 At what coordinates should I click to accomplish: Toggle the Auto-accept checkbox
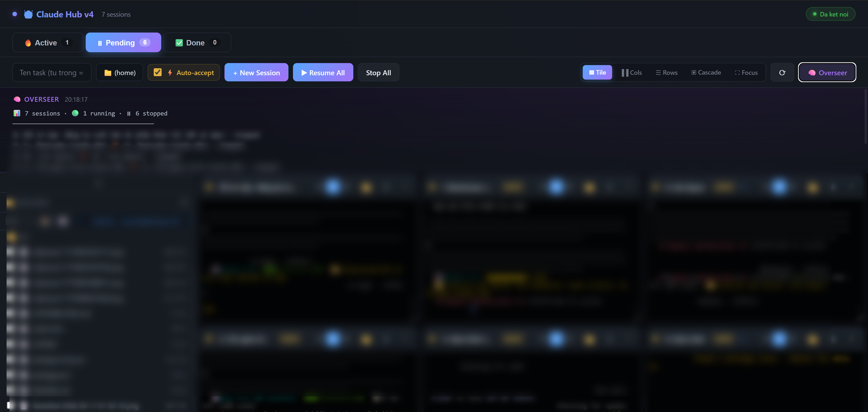(x=158, y=72)
